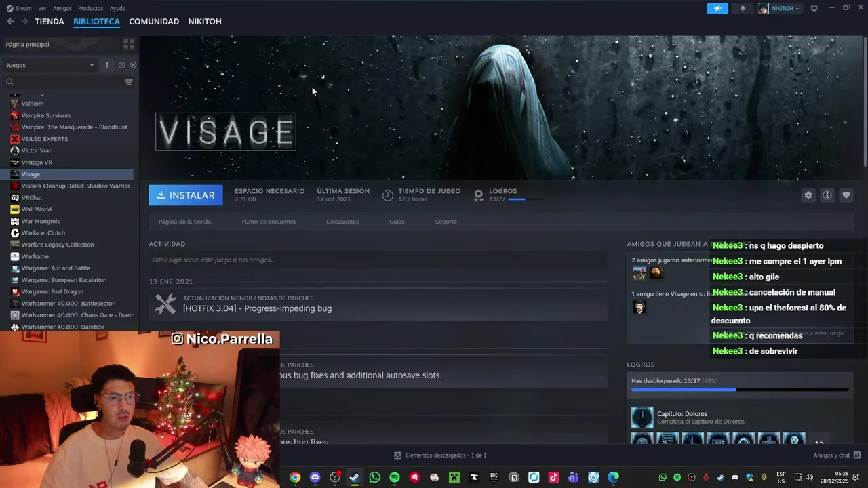
Task: Open the Soporte link
Action: (x=446, y=222)
